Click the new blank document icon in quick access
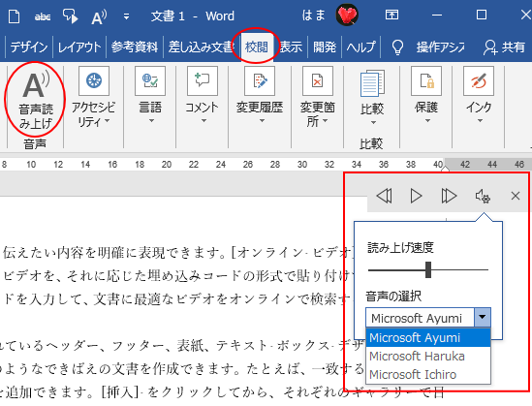532x406 pixels. pyautogui.click(x=14, y=16)
